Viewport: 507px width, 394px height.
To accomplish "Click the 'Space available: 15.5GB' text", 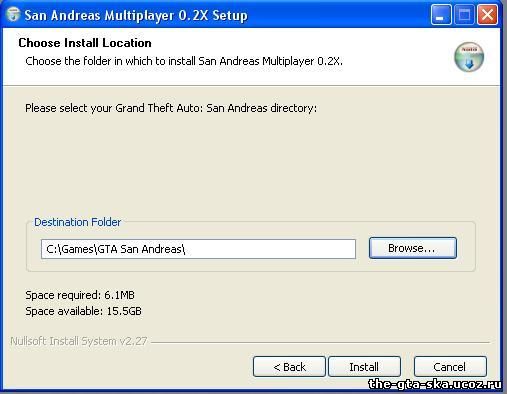I will click(83, 311).
